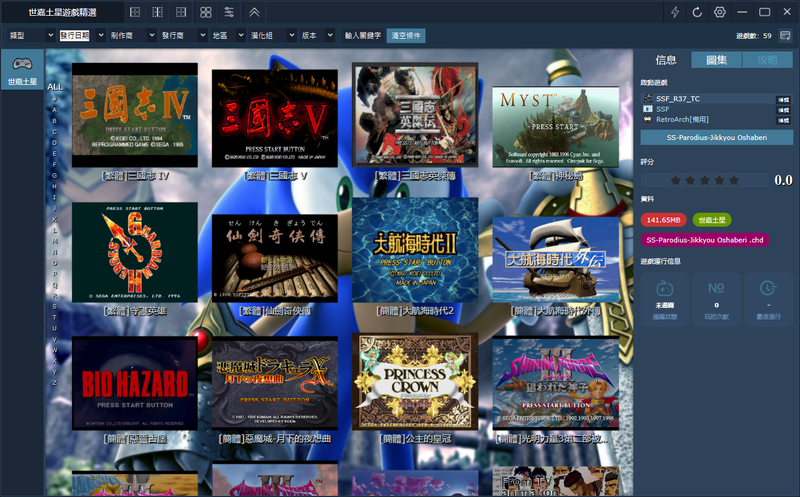Viewport: 800px width, 497px height.
Task: Select the RetroArch[備用] emulator row
Action: (x=716, y=119)
